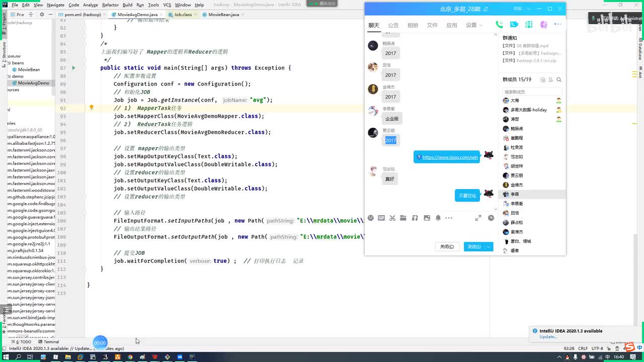Select MovieBean in the project tree

pyautogui.click(x=29, y=70)
